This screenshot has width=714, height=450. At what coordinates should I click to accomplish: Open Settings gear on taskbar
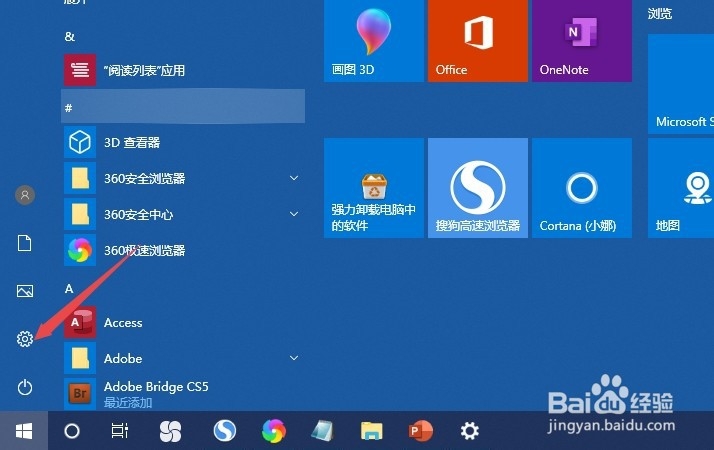click(x=469, y=431)
